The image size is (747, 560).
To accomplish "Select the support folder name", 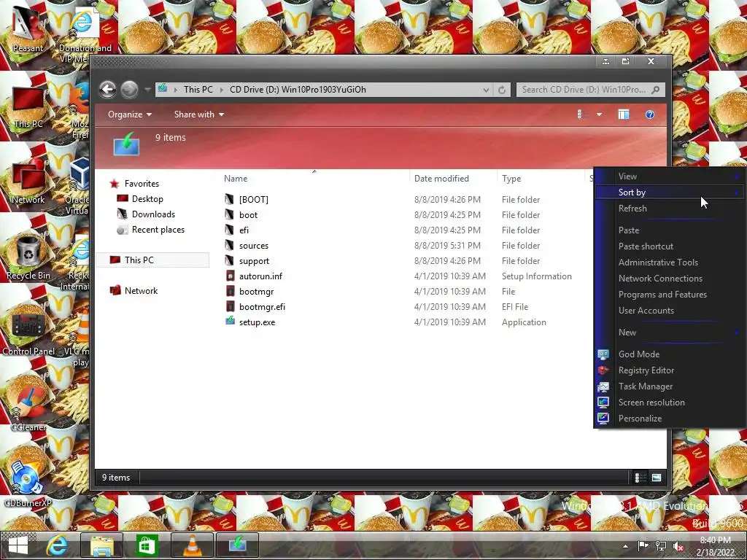I will [254, 261].
